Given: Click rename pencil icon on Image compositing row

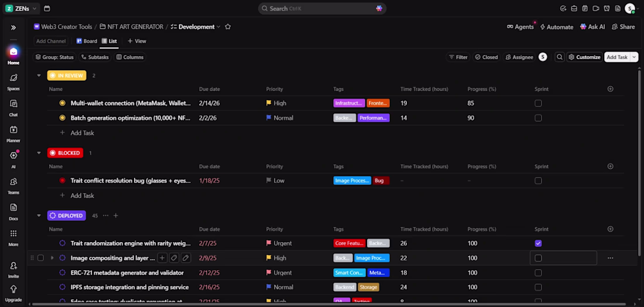Looking at the screenshot, I should point(186,258).
